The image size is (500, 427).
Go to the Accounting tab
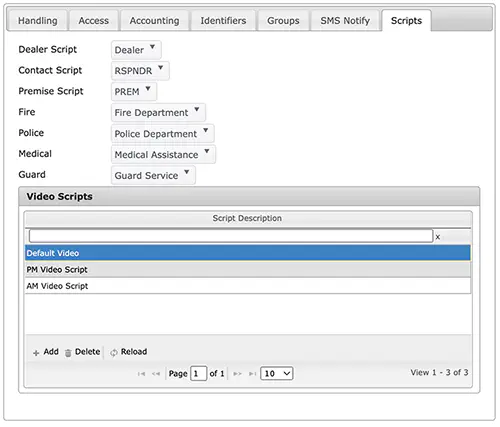coord(154,21)
